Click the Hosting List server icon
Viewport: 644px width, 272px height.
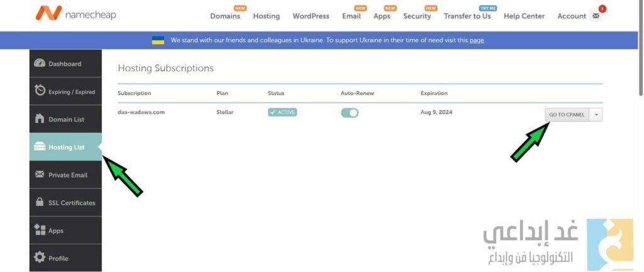[x=40, y=147]
